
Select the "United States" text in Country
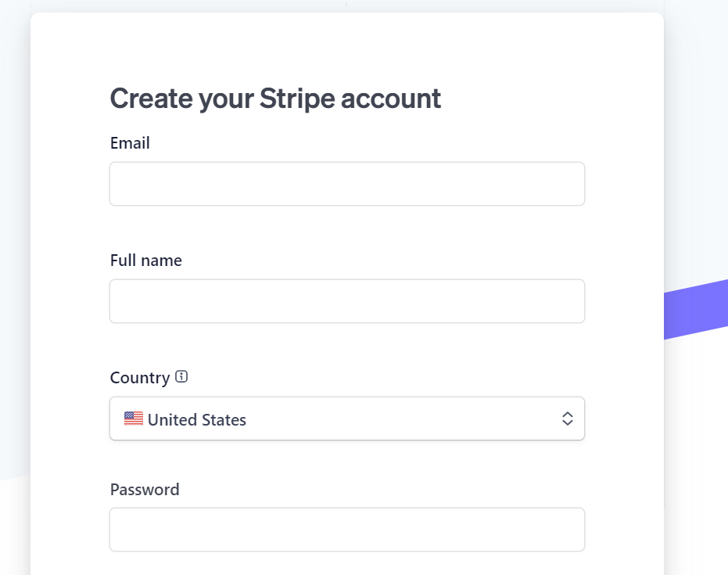coord(197,420)
